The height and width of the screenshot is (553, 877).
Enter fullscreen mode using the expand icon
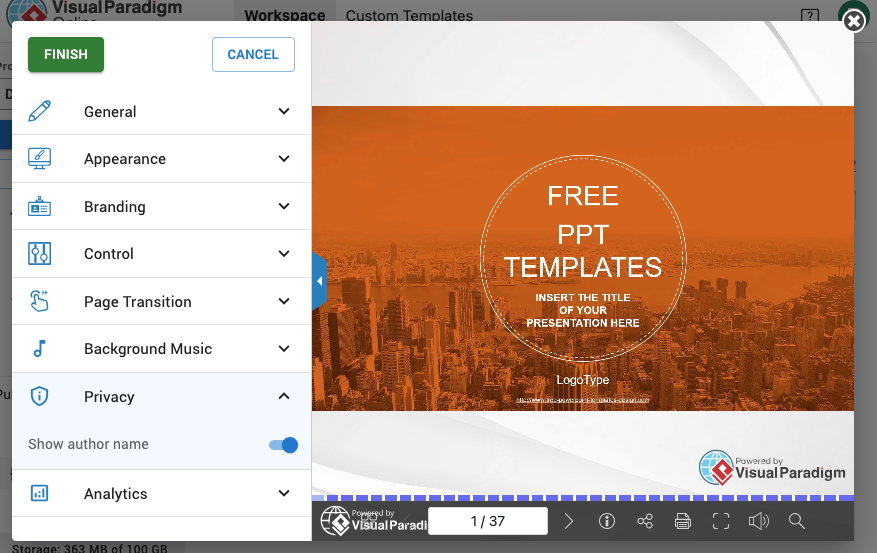point(721,521)
